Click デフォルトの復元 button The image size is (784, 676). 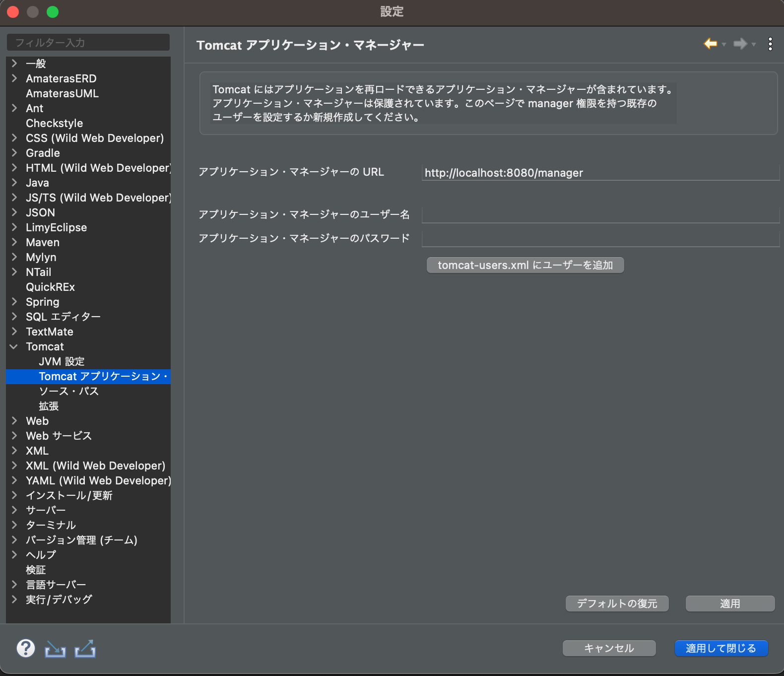(617, 604)
